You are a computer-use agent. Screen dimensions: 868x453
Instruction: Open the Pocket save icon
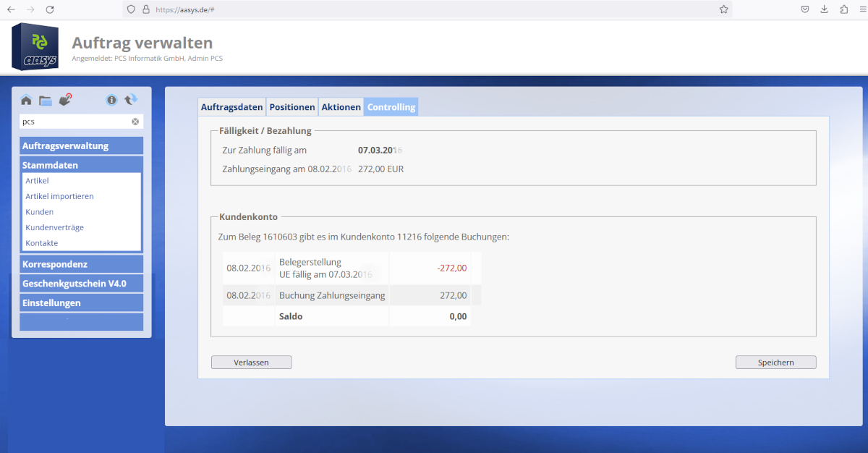[804, 9]
